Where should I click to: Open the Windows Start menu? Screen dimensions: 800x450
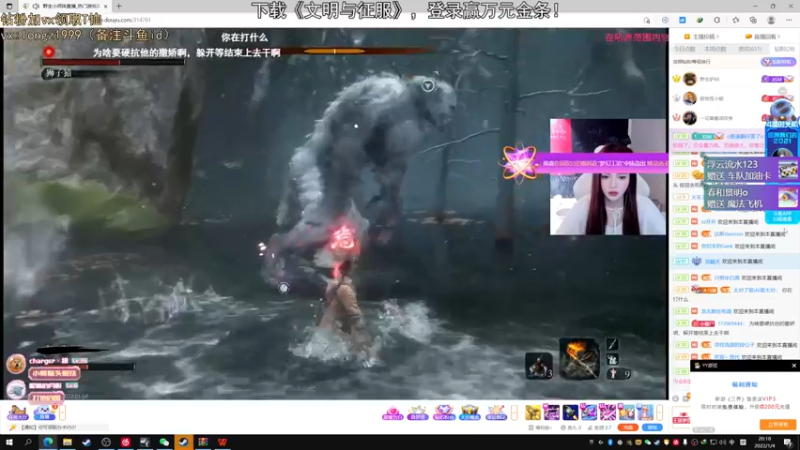9,442
